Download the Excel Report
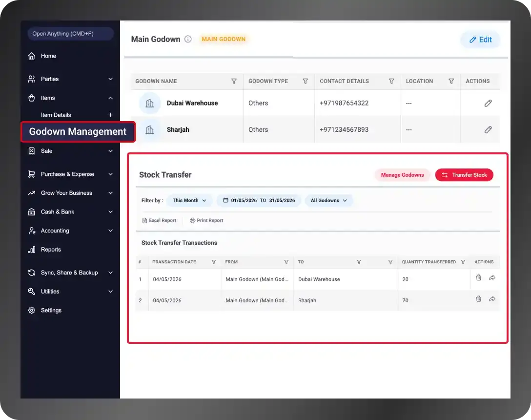Image resolution: width=531 pixels, height=420 pixels. pos(159,220)
